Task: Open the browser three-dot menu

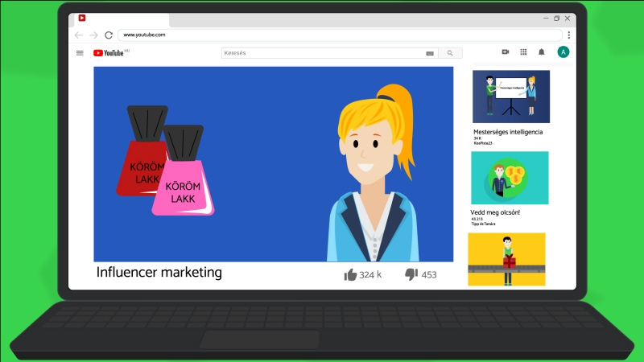Action: point(568,35)
